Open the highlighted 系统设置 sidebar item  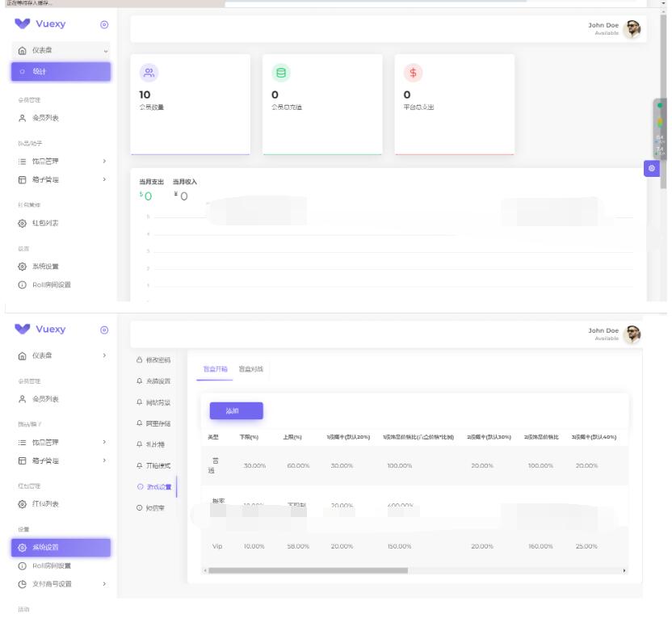point(61,548)
